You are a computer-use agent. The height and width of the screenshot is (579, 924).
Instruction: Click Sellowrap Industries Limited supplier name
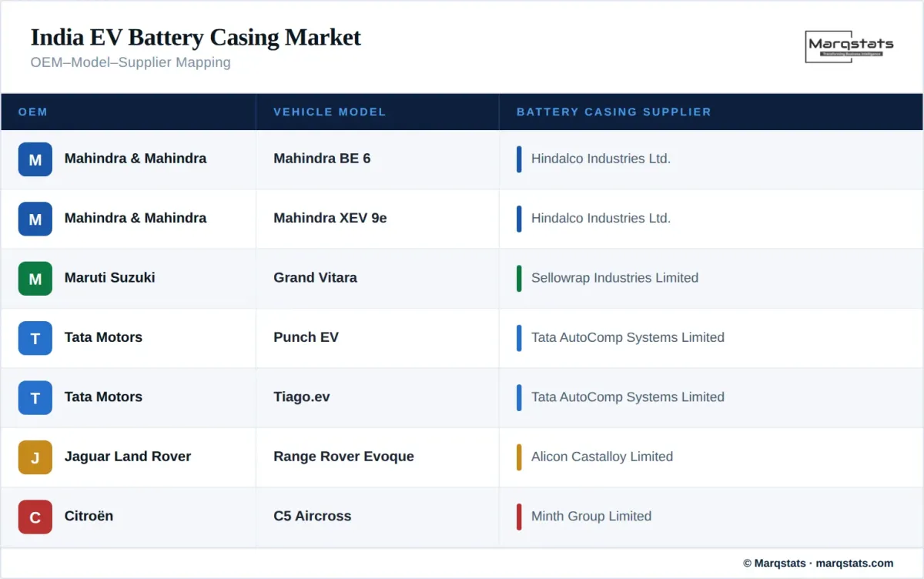click(x=614, y=278)
